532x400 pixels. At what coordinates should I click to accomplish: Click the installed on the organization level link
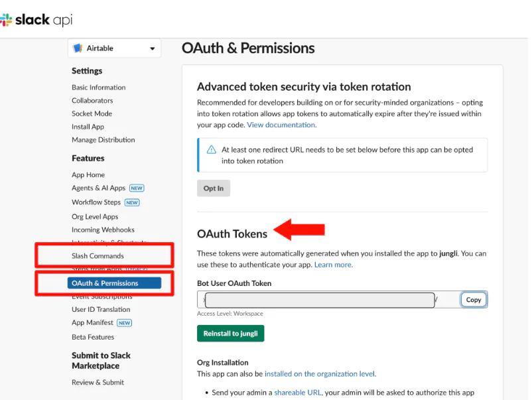320,373
